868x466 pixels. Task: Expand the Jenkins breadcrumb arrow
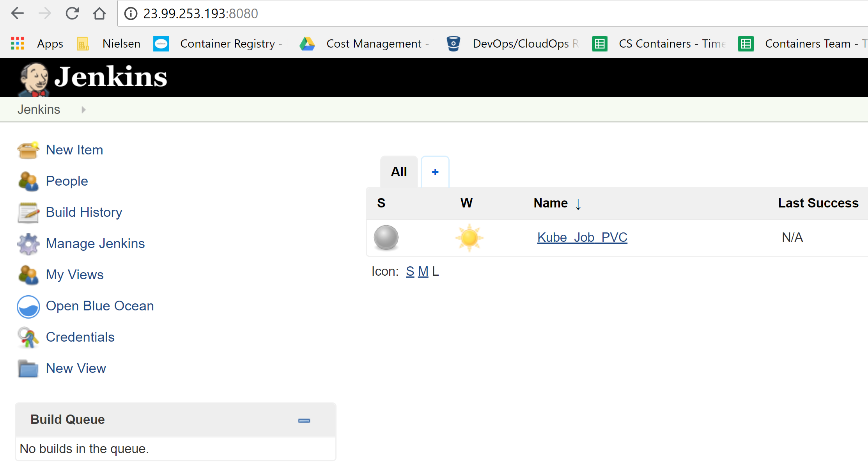(83, 110)
